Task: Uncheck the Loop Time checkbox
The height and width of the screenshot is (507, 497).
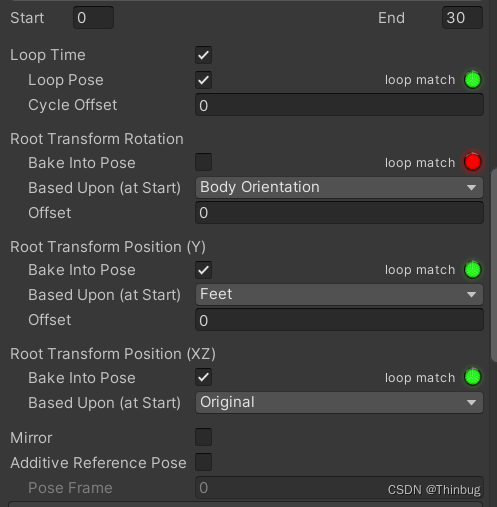Action: point(203,55)
